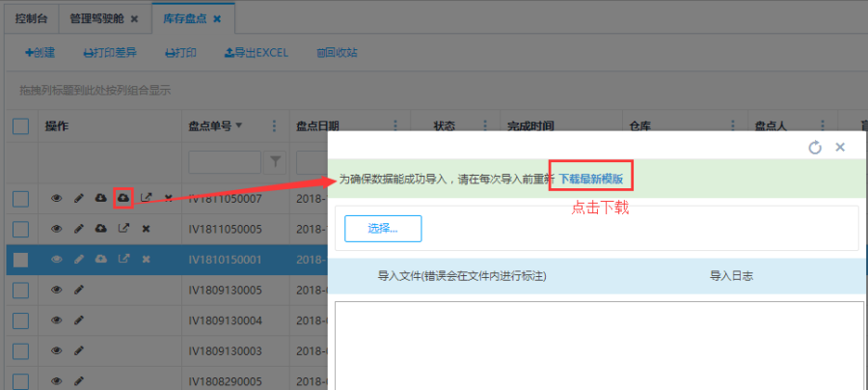Click the export icon for IV1810150001
This screenshot has width=868, height=390.
122,259
